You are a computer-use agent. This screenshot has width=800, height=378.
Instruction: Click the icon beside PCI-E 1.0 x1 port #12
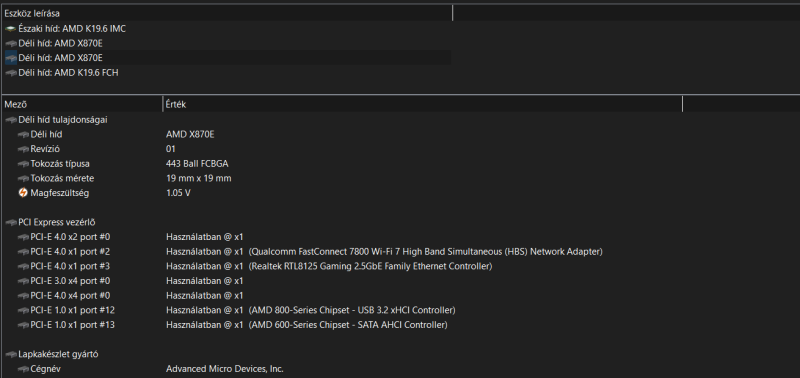point(23,310)
